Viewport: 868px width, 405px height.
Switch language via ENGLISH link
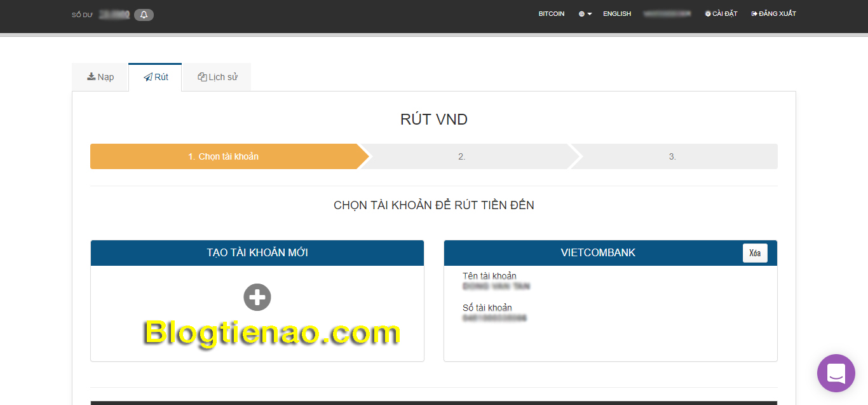point(616,14)
